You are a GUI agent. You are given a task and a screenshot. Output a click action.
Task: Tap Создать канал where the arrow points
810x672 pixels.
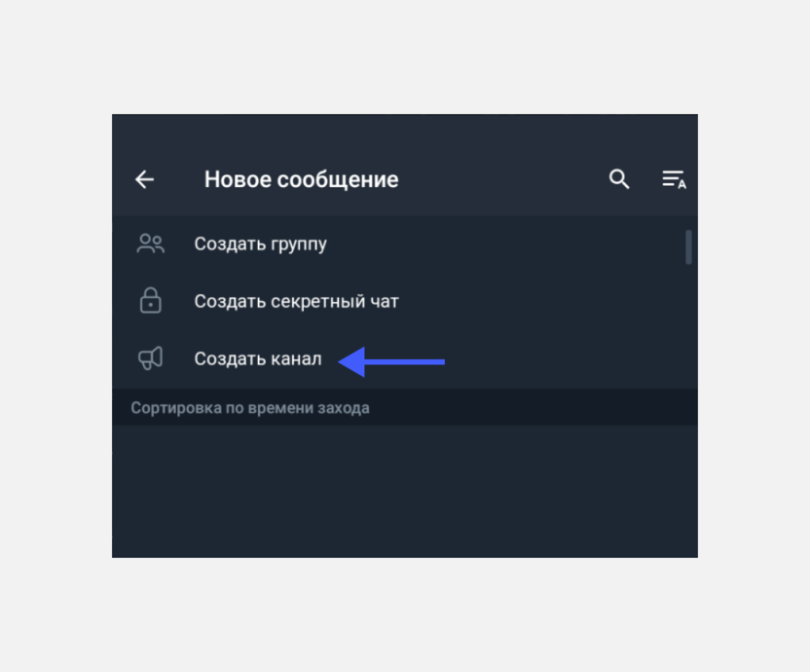pyautogui.click(x=258, y=358)
